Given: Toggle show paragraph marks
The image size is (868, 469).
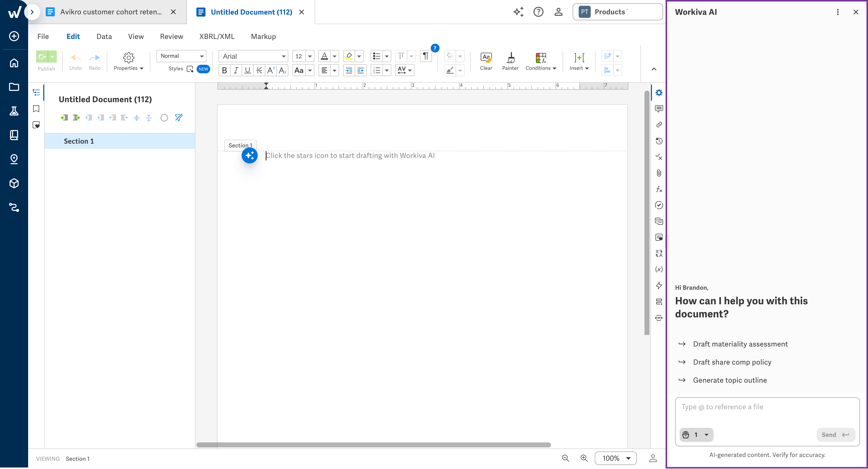Looking at the screenshot, I should pyautogui.click(x=425, y=56).
